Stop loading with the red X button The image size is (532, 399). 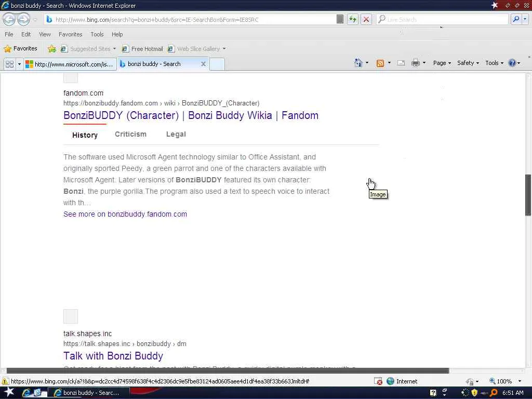[366, 19]
